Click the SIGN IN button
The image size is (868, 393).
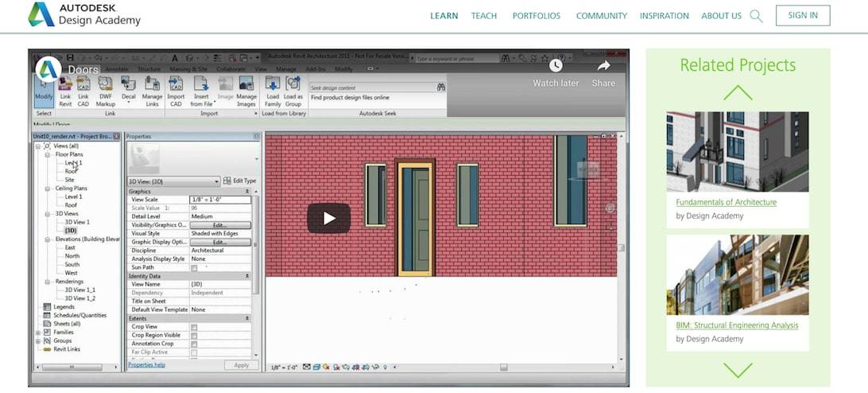tap(803, 16)
